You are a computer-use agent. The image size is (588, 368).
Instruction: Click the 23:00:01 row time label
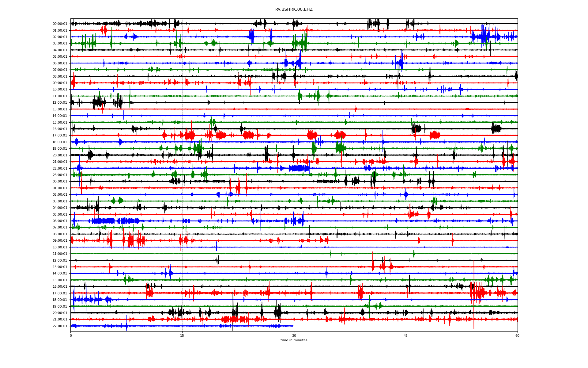[x=60, y=175]
